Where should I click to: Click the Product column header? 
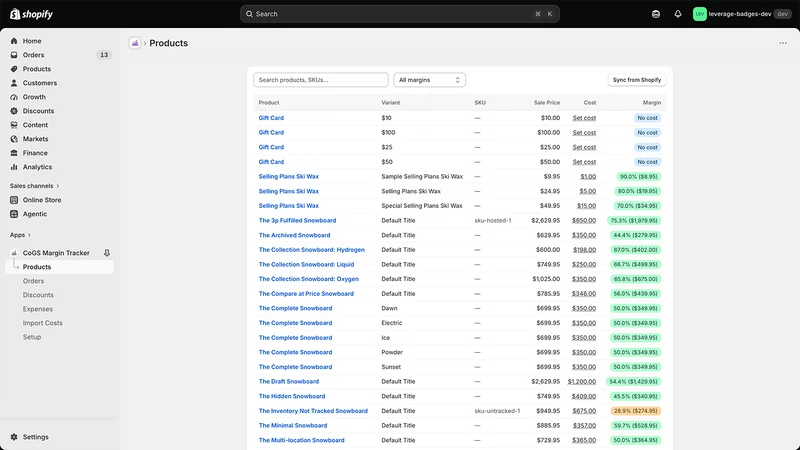click(x=269, y=103)
